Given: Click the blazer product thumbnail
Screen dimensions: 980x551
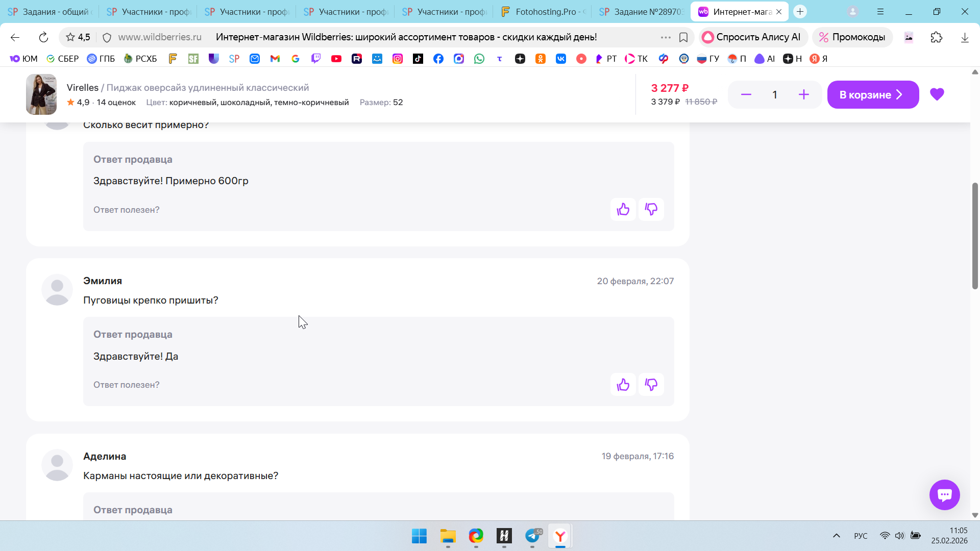Looking at the screenshot, I should coord(41,94).
